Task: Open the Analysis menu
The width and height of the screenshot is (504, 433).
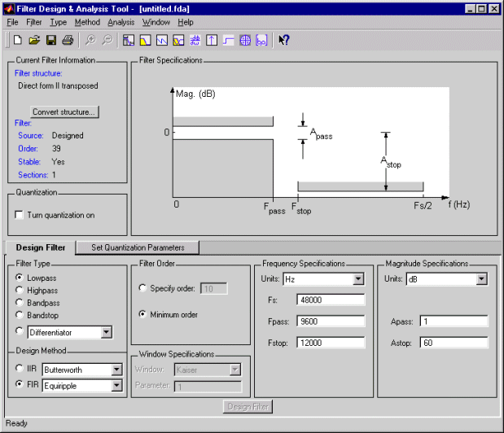Action: 121,22
